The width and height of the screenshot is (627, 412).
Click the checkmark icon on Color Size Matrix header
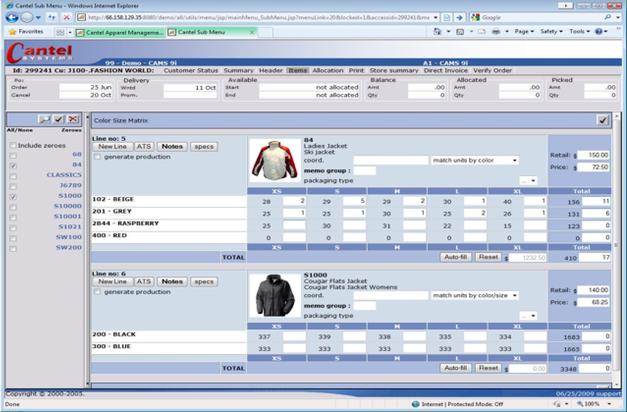[603, 120]
